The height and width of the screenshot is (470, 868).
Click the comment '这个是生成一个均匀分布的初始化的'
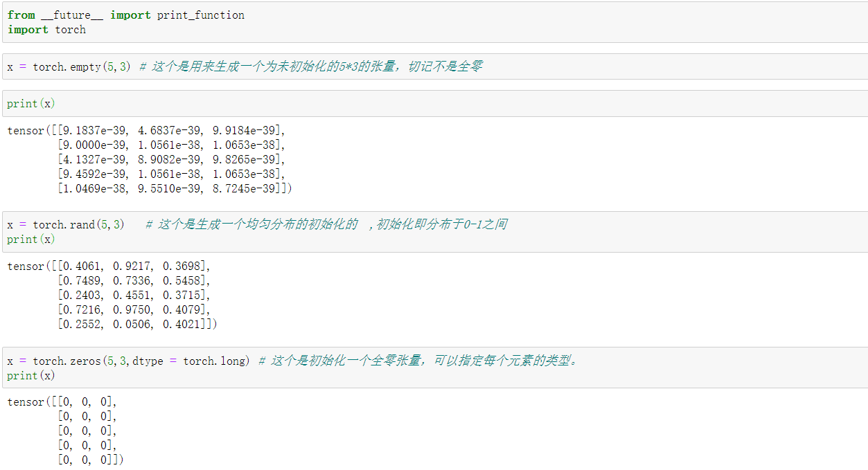pos(258,224)
